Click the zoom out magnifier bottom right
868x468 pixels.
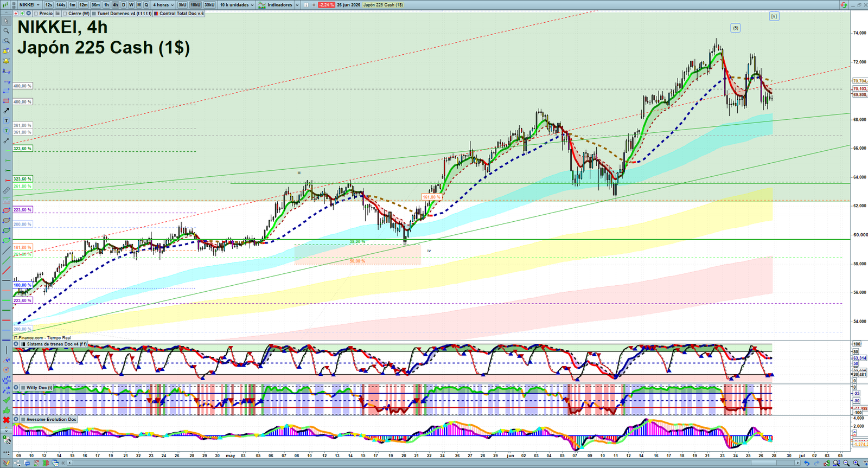846,463
